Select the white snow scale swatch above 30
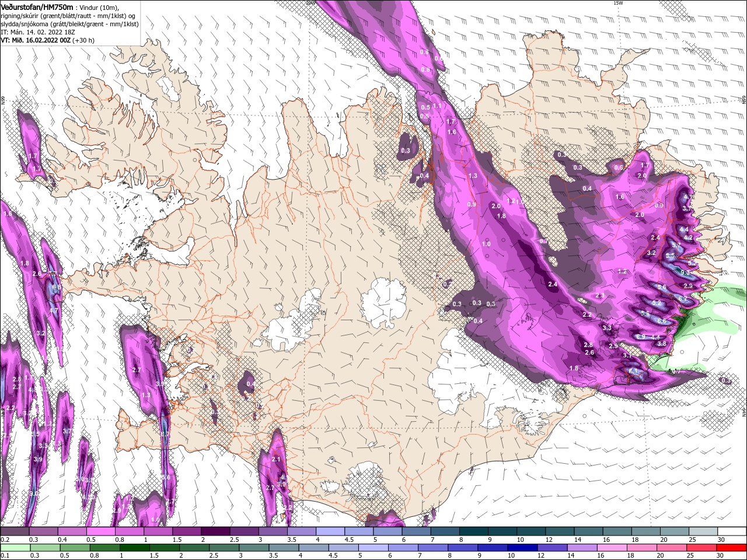747x560 pixels. [732, 531]
